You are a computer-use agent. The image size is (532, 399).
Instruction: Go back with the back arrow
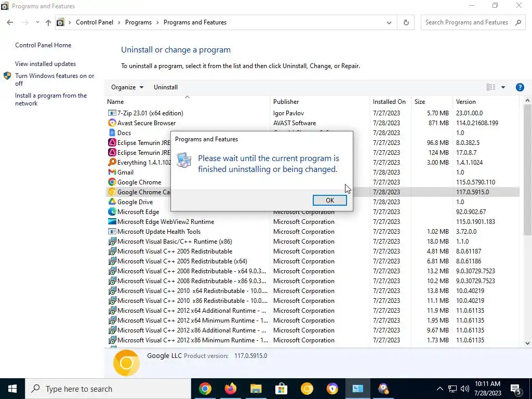tap(10, 22)
